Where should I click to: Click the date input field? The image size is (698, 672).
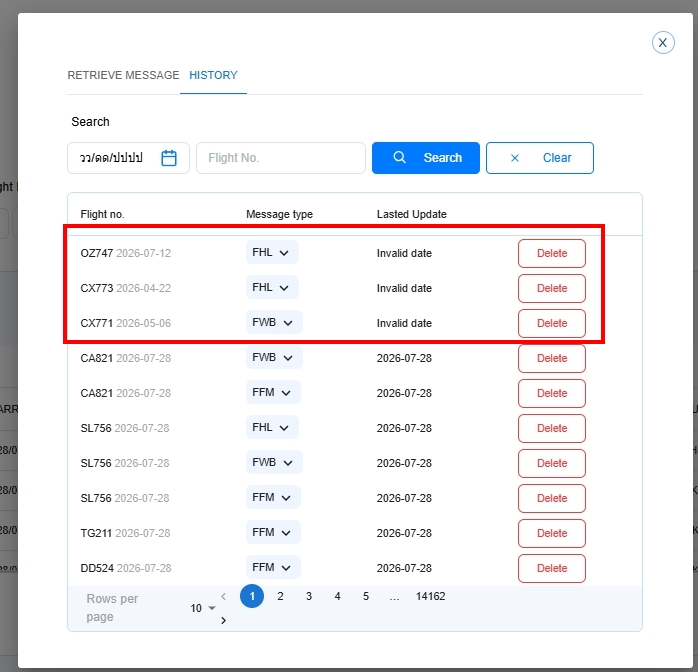point(128,158)
